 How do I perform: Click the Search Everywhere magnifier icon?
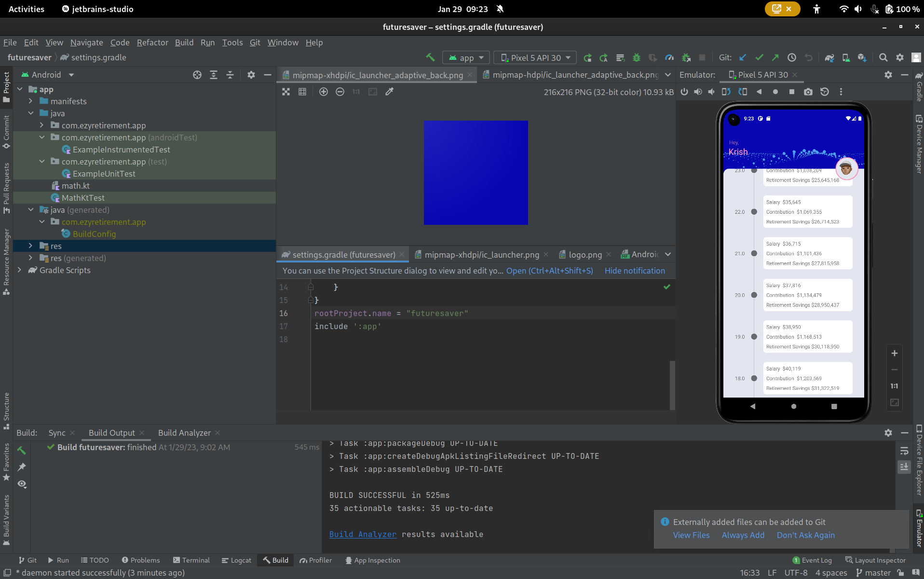883,57
